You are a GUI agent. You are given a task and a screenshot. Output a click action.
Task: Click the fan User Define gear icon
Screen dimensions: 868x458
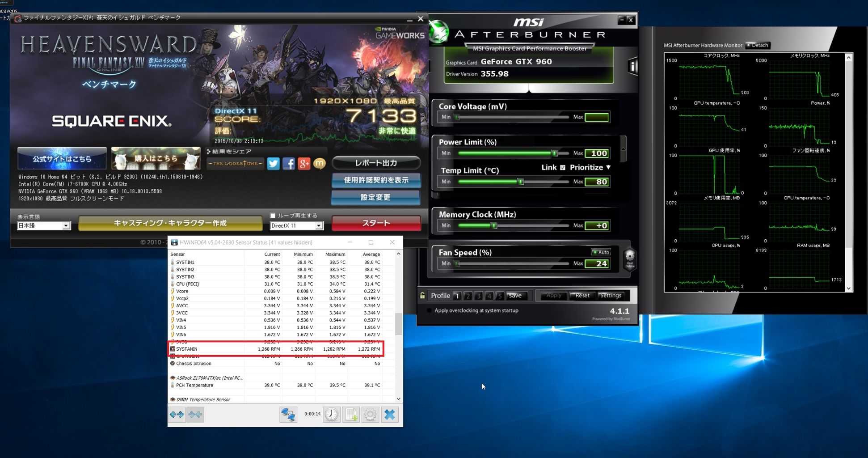(629, 259)
